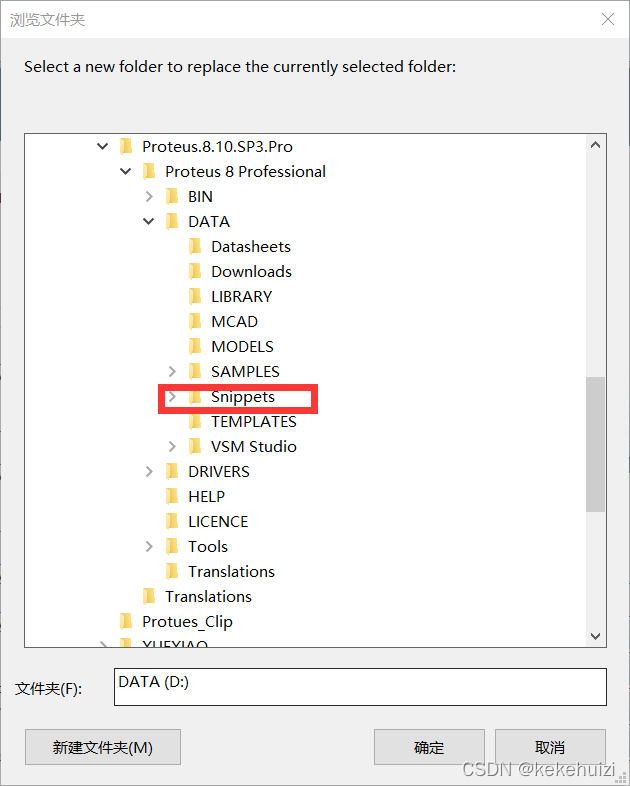Viewport: 630px width, 786px height.
Task: Select the Protues_Clip folder
Action: click(x=187, y=622)
